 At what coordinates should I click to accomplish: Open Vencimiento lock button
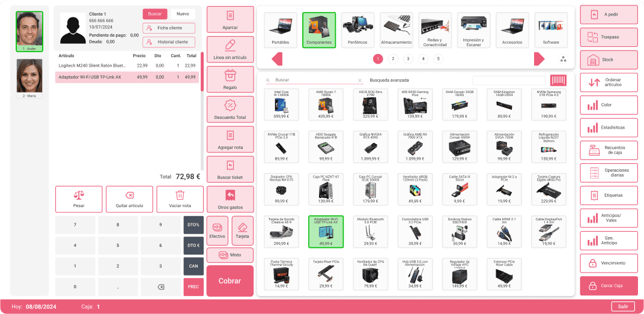609,263
